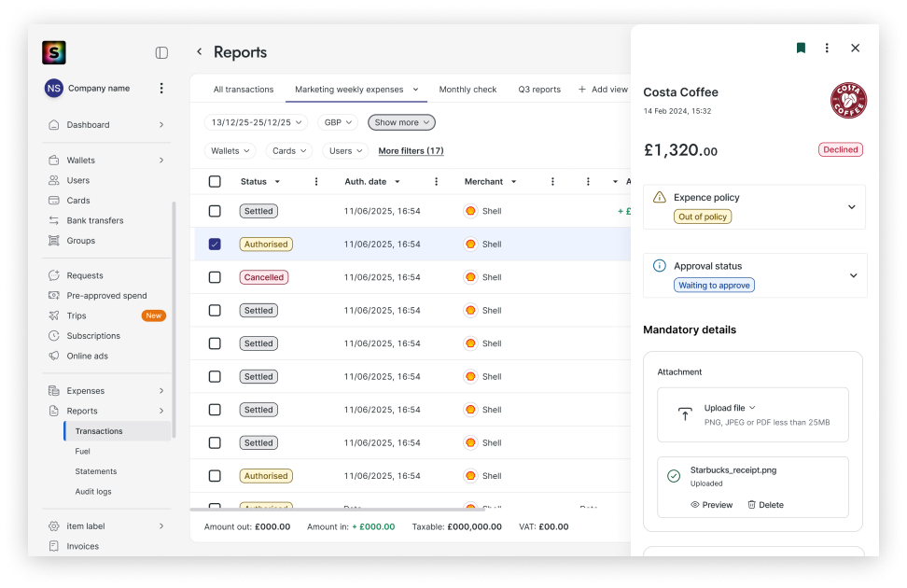Open the Users filter dropdown
The width and height of the screenshot is (907, 588).
[x=345, y=150]
